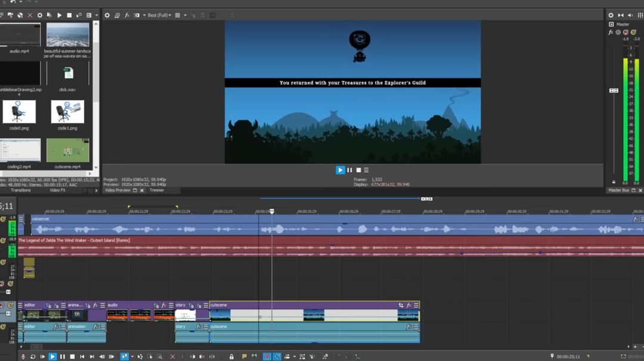Select beautiful-summer-landscape sea waves thumbnail

pos(68,35)
